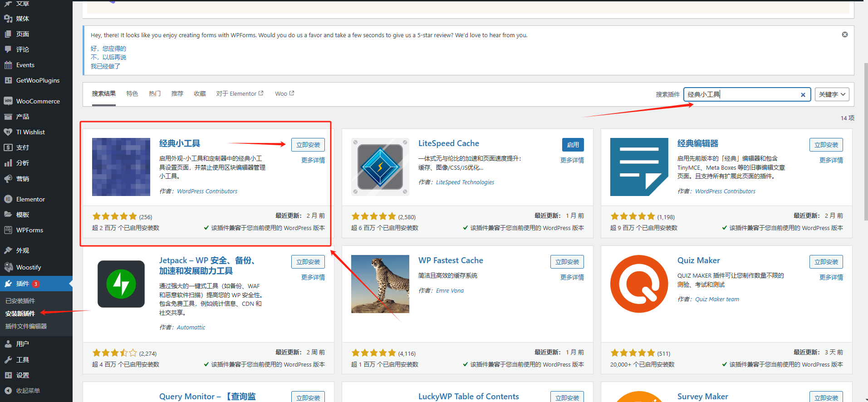This screenshot has height=402, width=868.
Task: Open the Events calendar icon
Action: pos(8,65)
